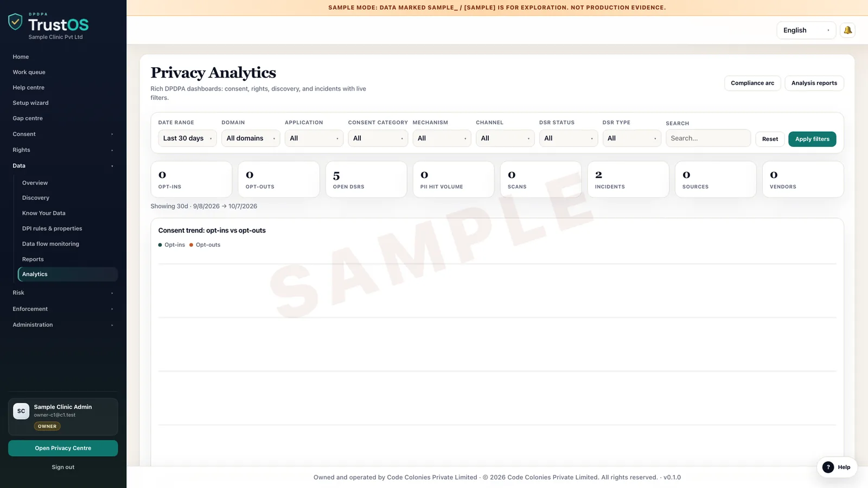Image resolution: width=868 pixels, height=488 pixels.
Task: Open the Consent Category dropdown
Action: tap(378, 138)
